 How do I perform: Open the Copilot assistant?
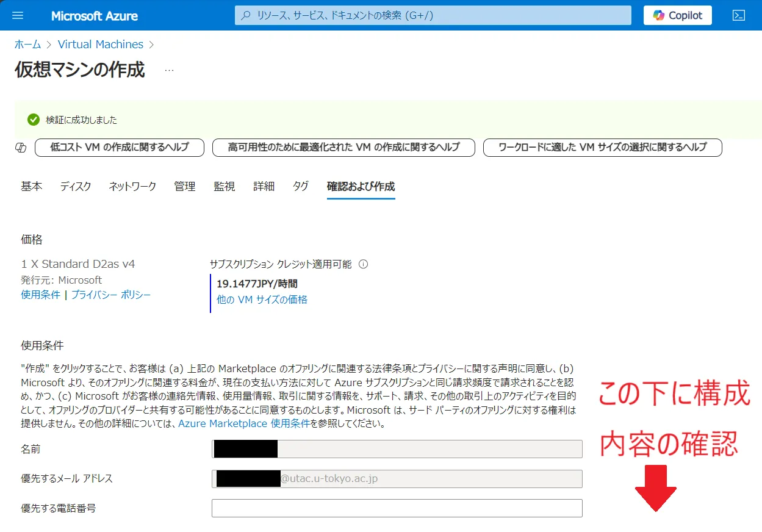pyautogui.click(x=677, y=15)
